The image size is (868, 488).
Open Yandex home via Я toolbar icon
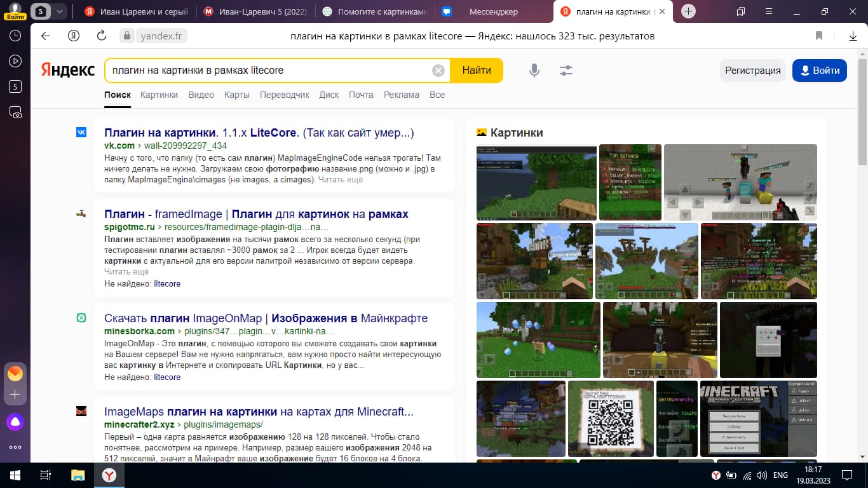[x=74, y=36]
